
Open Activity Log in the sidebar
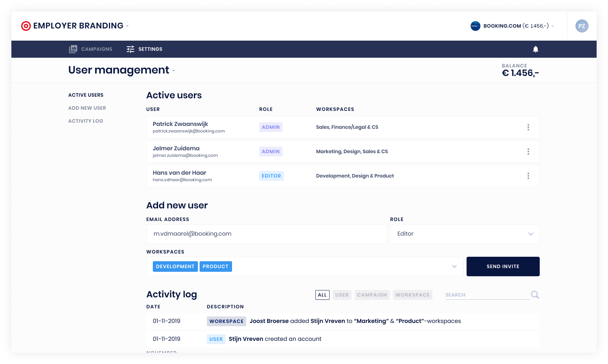pyautogui.click(x=86, y=121)
